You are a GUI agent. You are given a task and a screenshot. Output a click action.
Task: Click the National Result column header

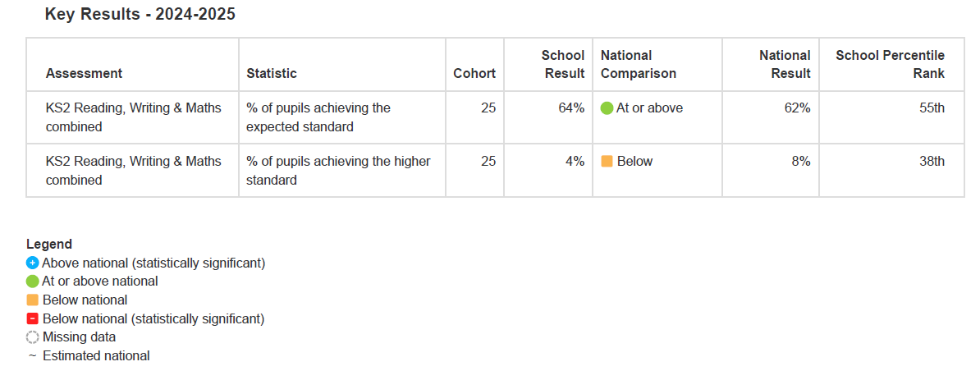pos(785,64)
